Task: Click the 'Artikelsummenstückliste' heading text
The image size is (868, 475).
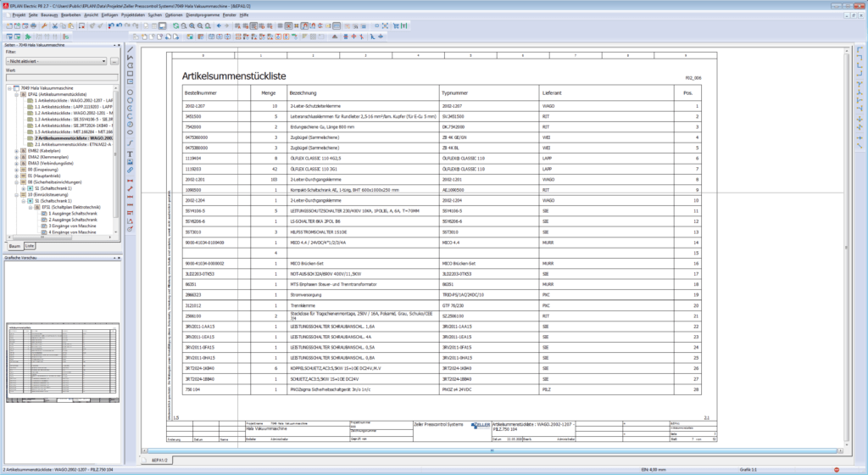Action: click(x=234, y=76)
